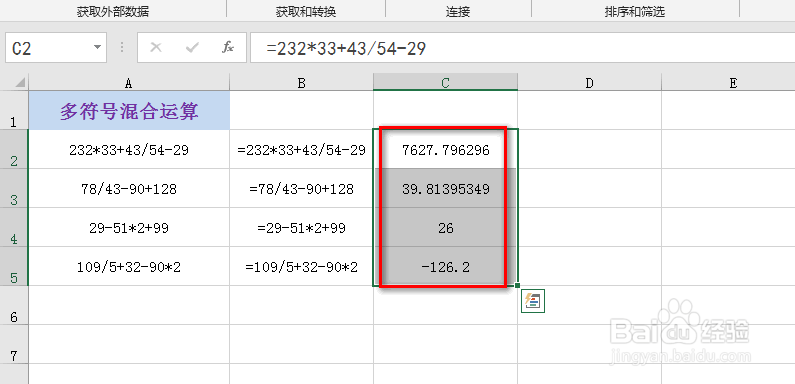Click cell C5 showing -126.2
Screen dimensions: 795x384
(446, 267)
